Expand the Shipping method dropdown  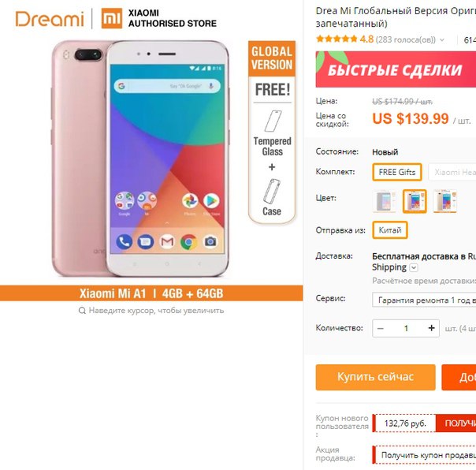(414, 267)
